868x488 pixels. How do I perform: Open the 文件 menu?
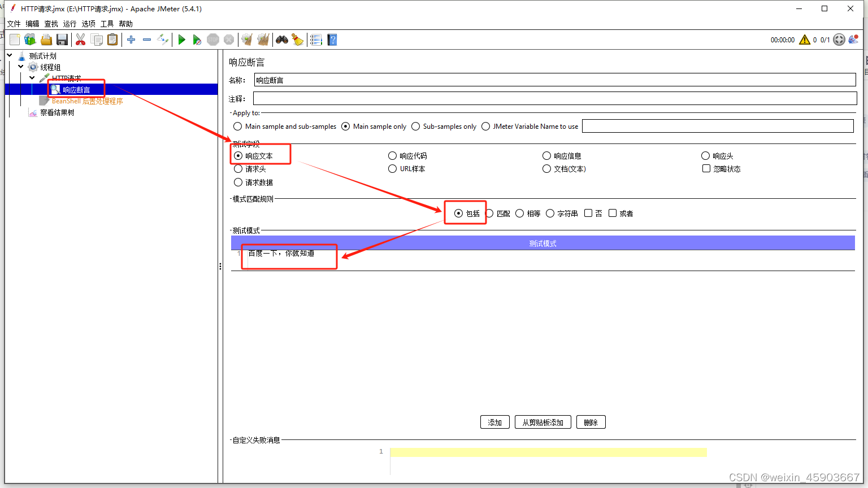(x=14, y=24)
